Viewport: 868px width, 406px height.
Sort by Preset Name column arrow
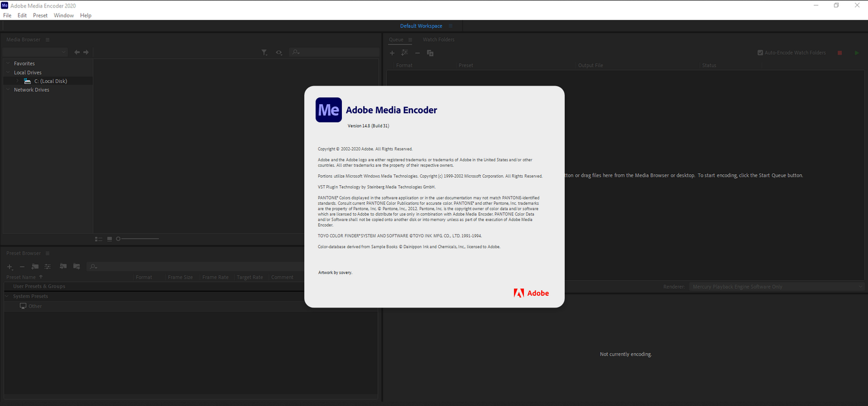point(41,277)
